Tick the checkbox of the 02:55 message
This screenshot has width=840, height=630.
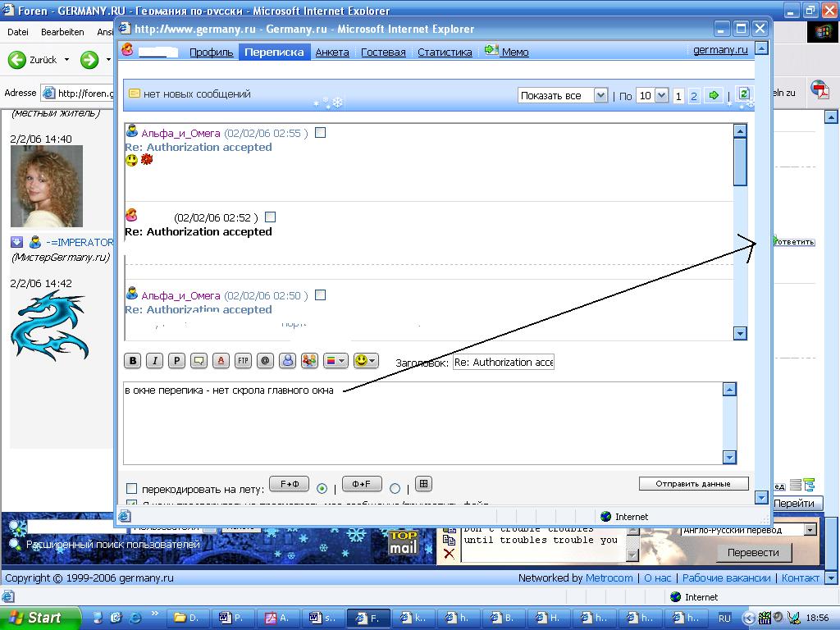[x=321, y=132]
